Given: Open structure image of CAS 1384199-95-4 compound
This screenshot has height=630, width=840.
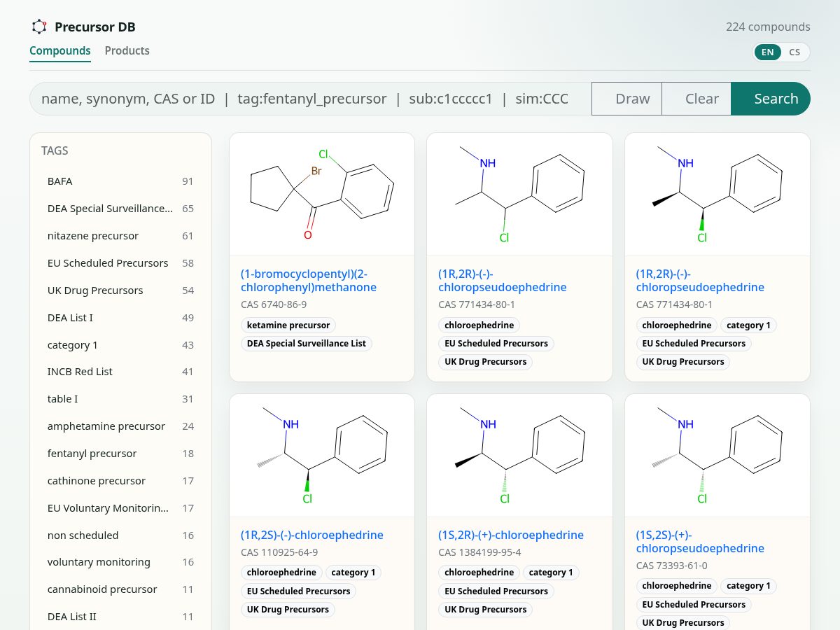Looking at the screenshot, I should tap(519, 456).
